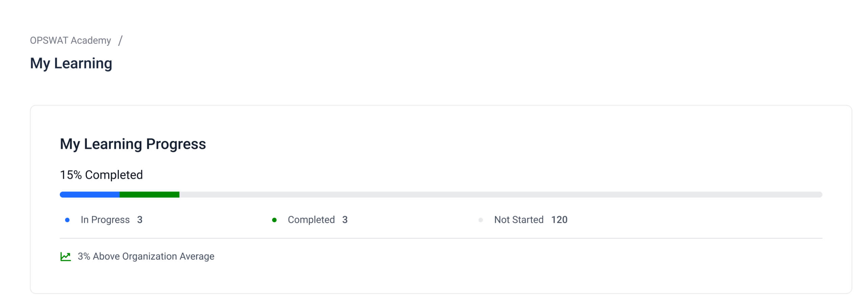Click the Completed count of 3
Viewport: 868px width, 301px height.
(x=345, y=220)
